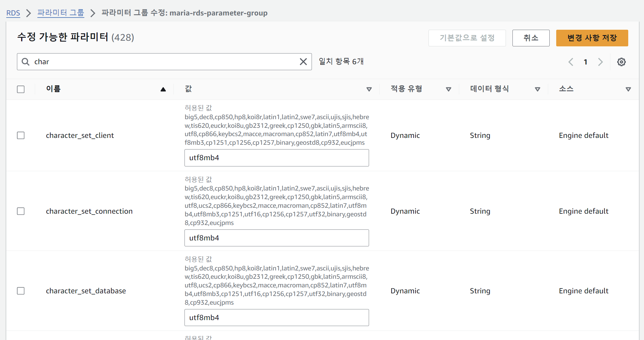This screenshot has height=340, width=644.
Task: Clear the search field with X icon
Action: (x=303, y=62)
